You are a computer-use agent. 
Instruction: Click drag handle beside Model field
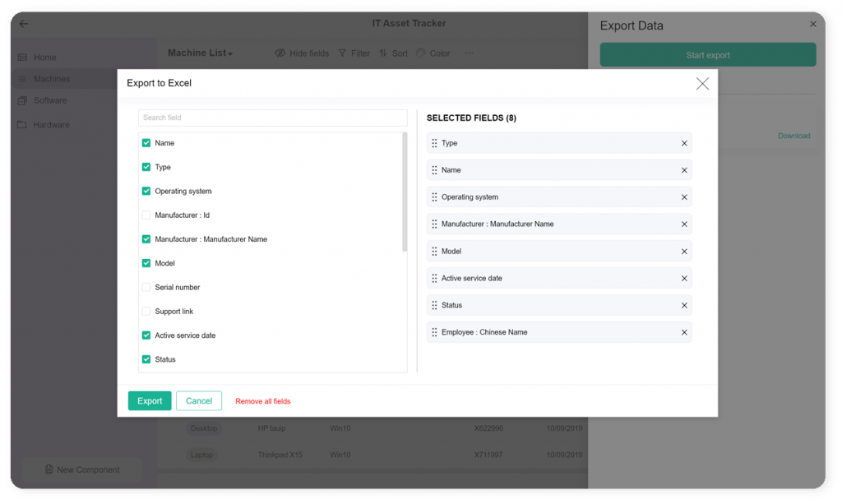pos(434,252)
